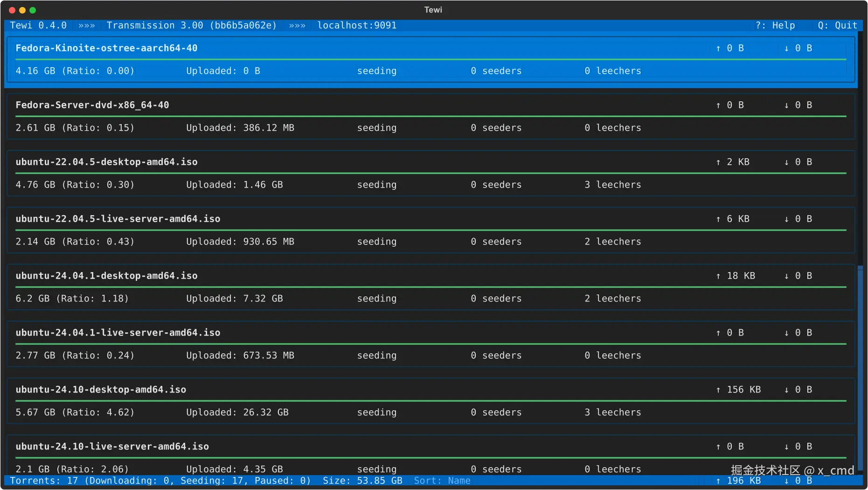Screen dimensions: 868x490
Task: Click 'Uploaded: 4.35 GB' value
Action: point(235,469)
